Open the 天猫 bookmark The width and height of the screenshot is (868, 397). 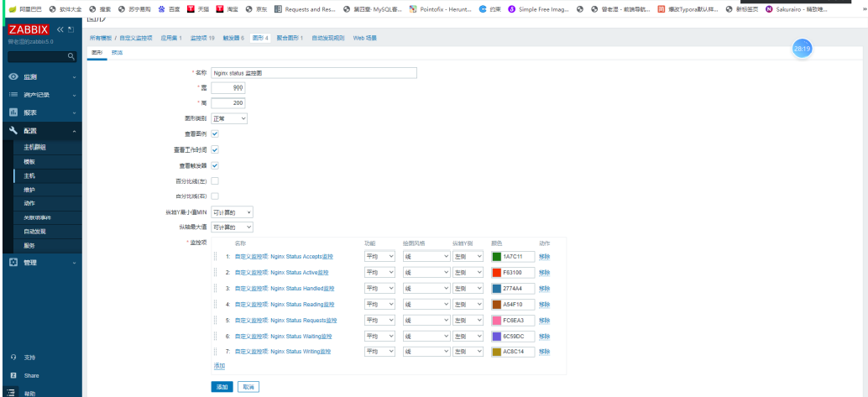(x=198, y=9)
